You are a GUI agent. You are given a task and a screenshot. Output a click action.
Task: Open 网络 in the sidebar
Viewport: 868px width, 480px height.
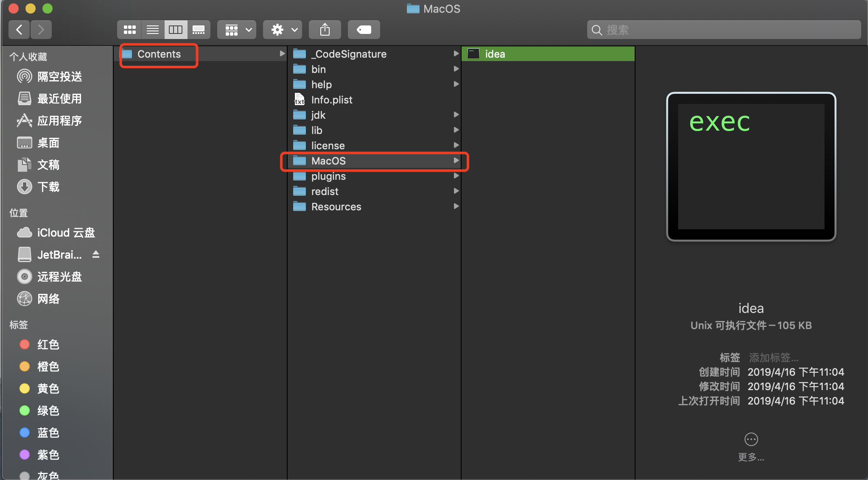[38, 299]
